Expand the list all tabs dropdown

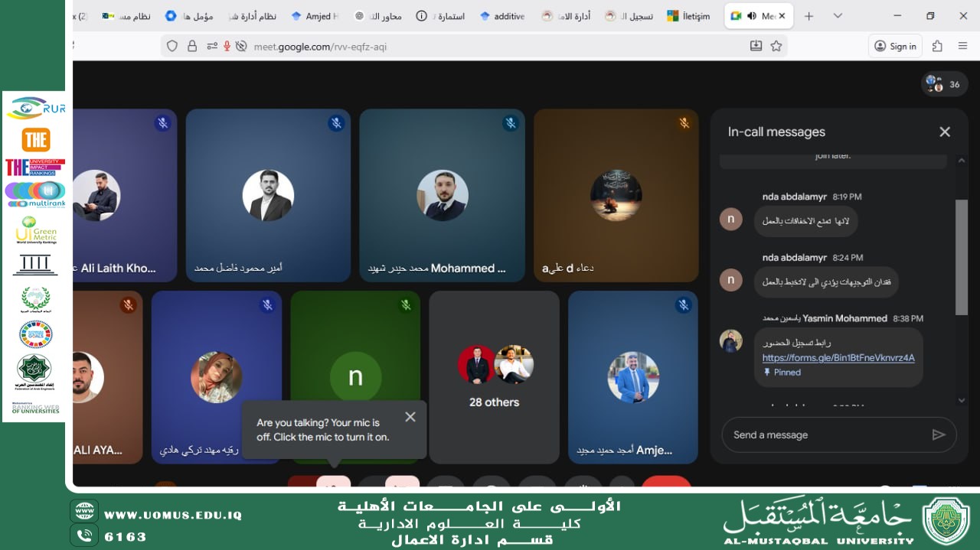838,15
